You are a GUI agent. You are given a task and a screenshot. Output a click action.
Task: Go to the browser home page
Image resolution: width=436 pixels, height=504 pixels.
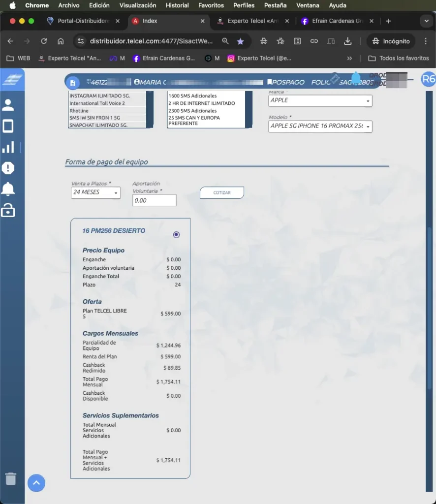click(61, 41)
